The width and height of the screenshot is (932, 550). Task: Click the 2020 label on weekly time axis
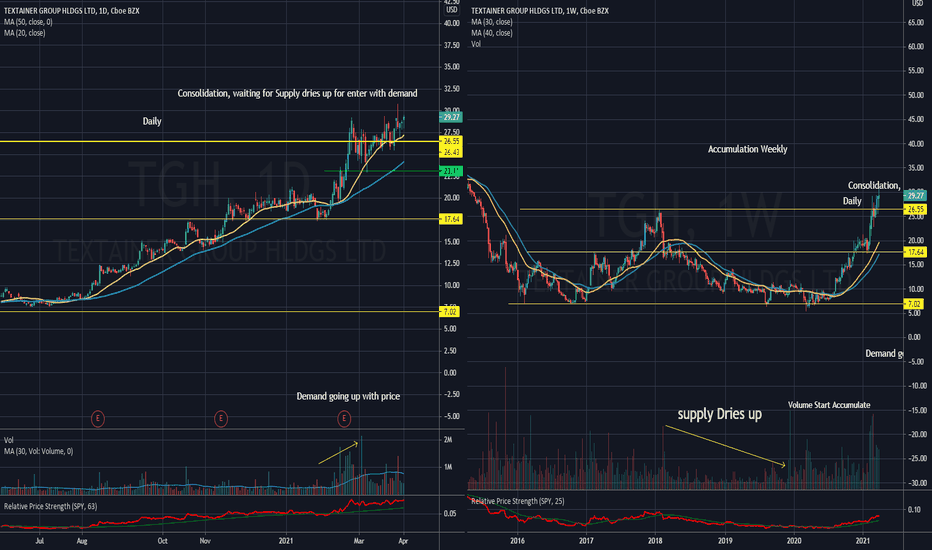click(794, 541)
